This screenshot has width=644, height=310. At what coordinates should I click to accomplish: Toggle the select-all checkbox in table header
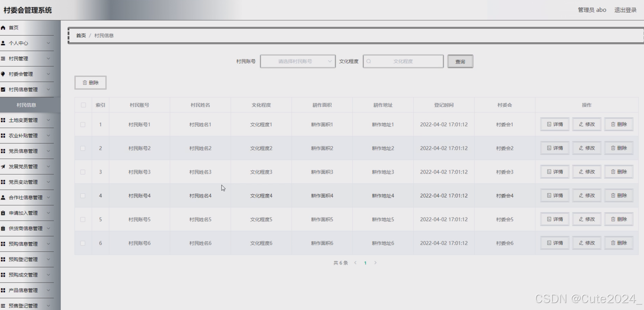coord(83,105)
